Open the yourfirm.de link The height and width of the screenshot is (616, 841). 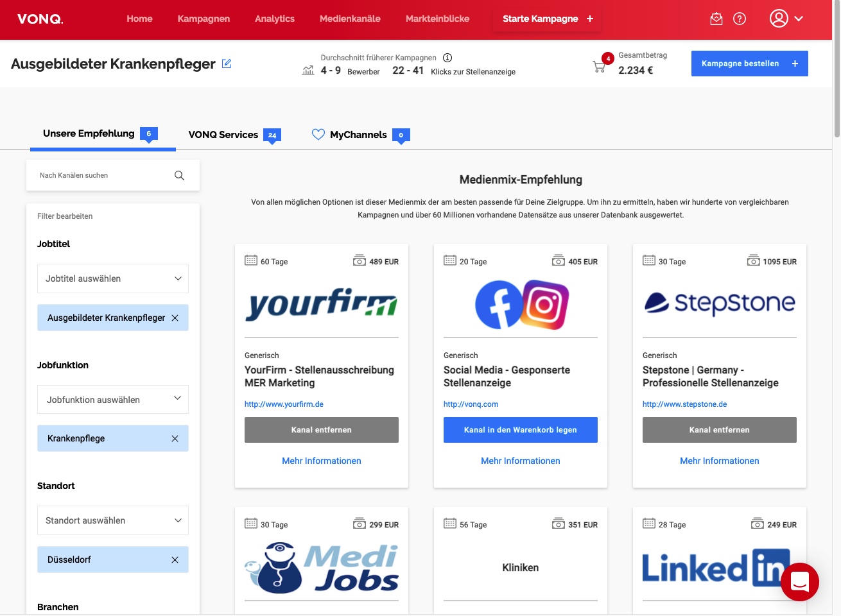[284, 404]
